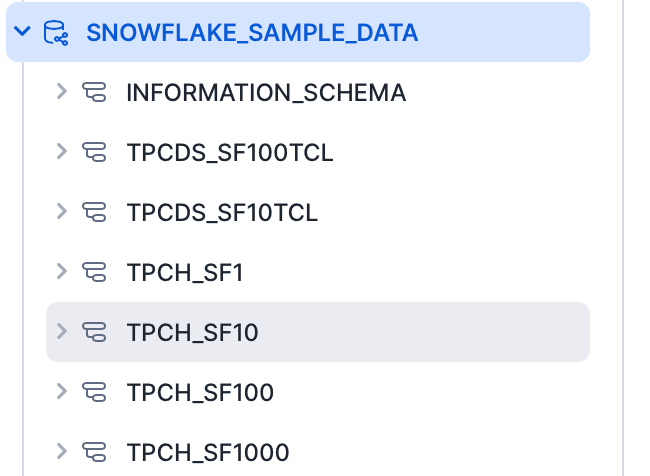Click the SNOWFLAKE_SAMPLE_DATA shared database icon
This screenshot has height=476, width=650.
pos(55,33)
